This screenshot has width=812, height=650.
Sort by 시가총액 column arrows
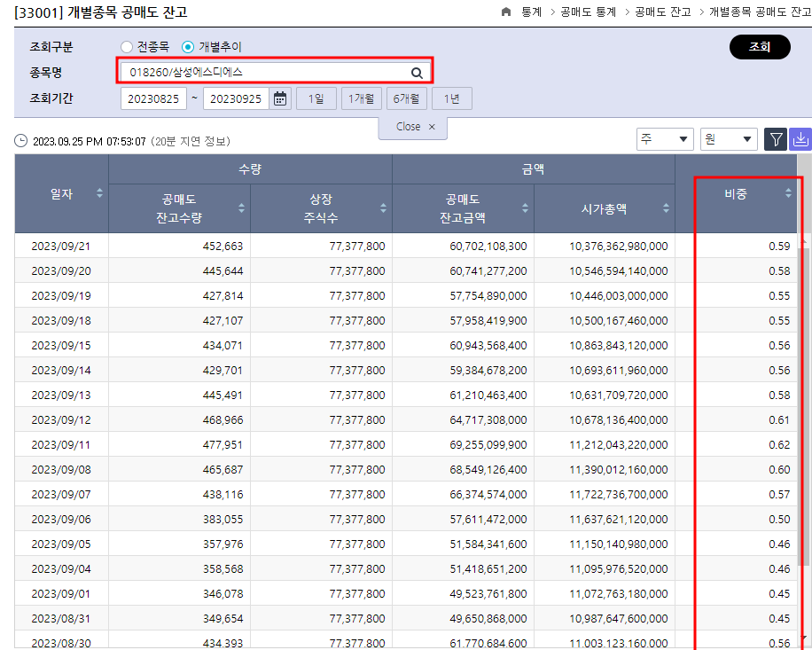666,208
